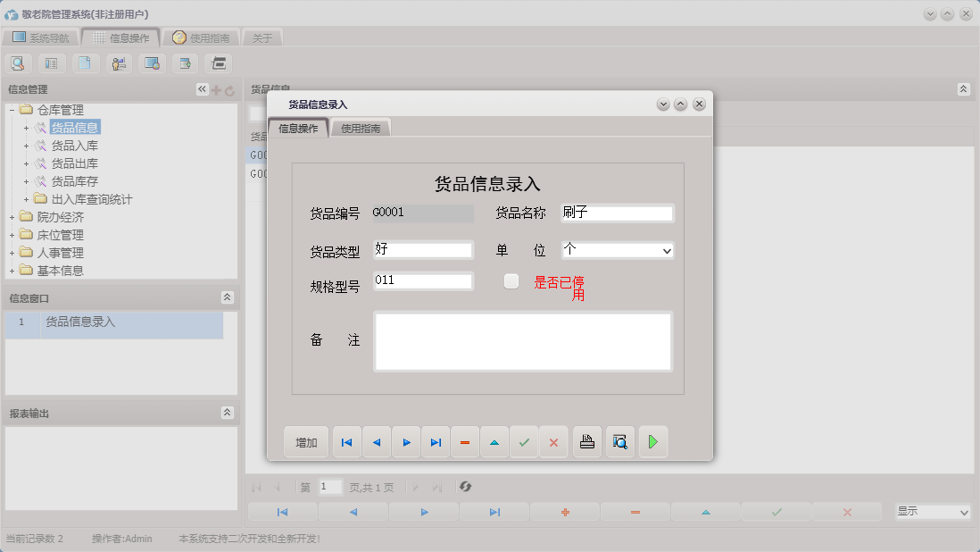The width and height of the screenshot is (980, 552).
Task: Check the checkbox beside the red warning text
Action: tap(511, 280)
